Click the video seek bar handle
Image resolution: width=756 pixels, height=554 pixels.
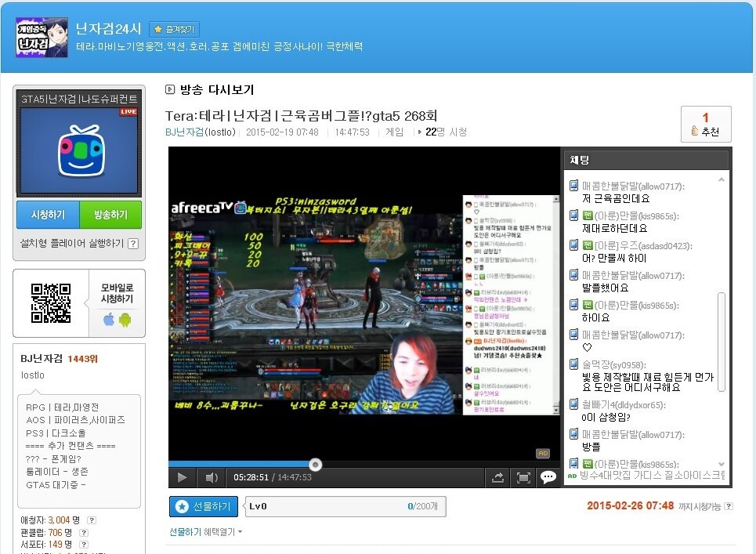coord(315,464)
